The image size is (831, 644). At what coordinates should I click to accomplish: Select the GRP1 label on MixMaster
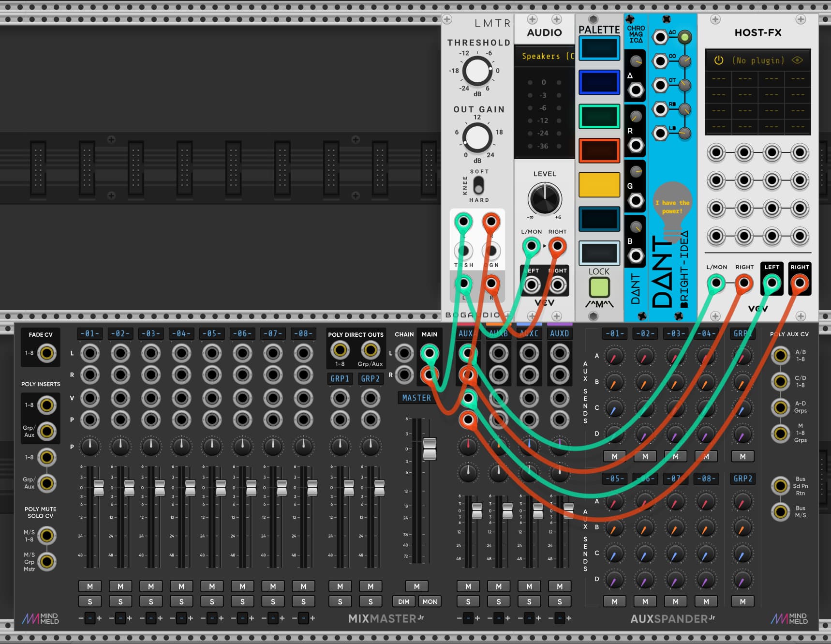[340, 378]
